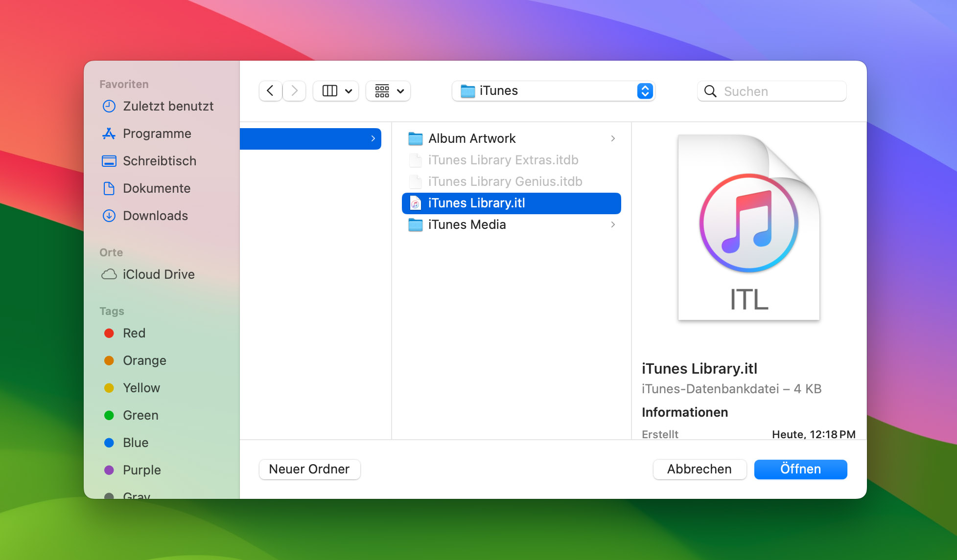Select the Yellow tag dot
Screen dimensions: 957x560
click(109, 388)
